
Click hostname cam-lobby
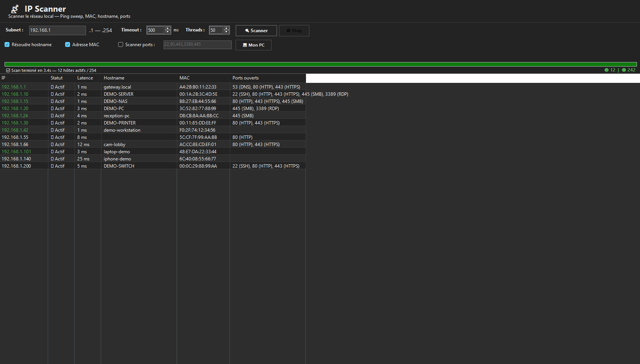[114, 145]
